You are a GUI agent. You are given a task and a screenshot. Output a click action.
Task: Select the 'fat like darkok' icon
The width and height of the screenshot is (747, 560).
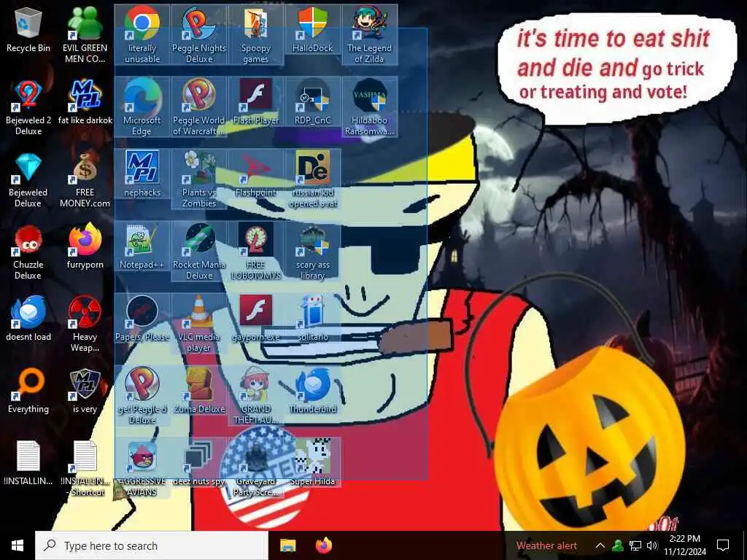85,102
